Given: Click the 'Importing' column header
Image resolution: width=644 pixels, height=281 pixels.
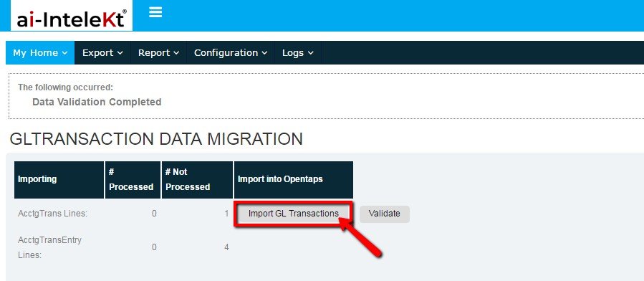Looking at the screenshot, I should [59, 179].
